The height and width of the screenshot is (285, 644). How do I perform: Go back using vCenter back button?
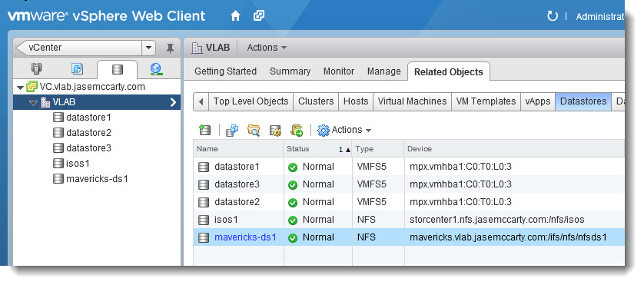click(x=21, y=48)
